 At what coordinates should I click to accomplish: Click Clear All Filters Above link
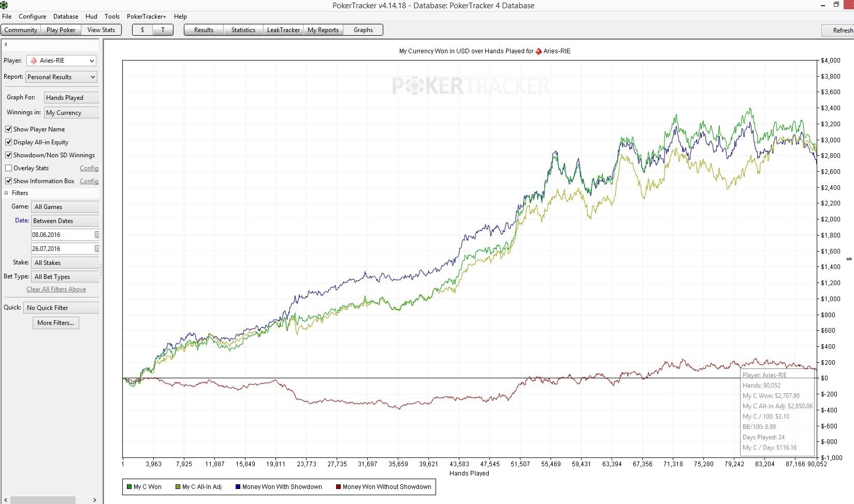(x=56, y=289)
